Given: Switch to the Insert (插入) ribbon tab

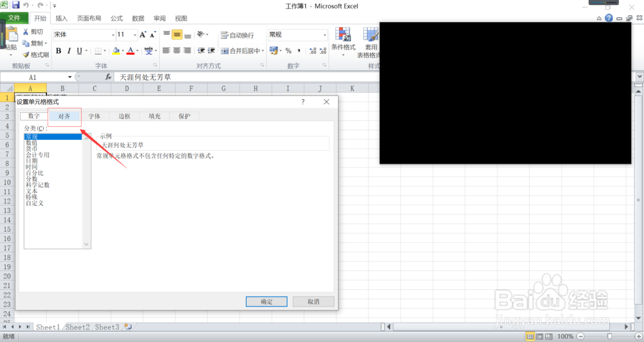Looking at the screenshot, I should 61,19.
